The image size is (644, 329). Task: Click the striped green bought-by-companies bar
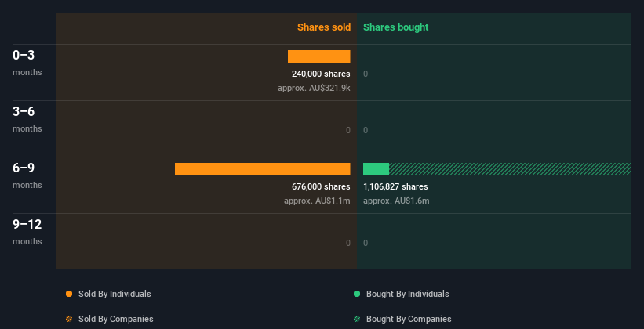(510, 169)
